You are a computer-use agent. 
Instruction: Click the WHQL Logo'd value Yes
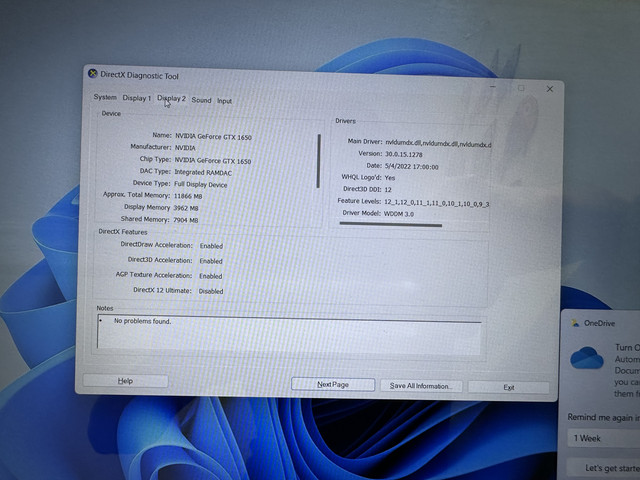click(390, 178)
